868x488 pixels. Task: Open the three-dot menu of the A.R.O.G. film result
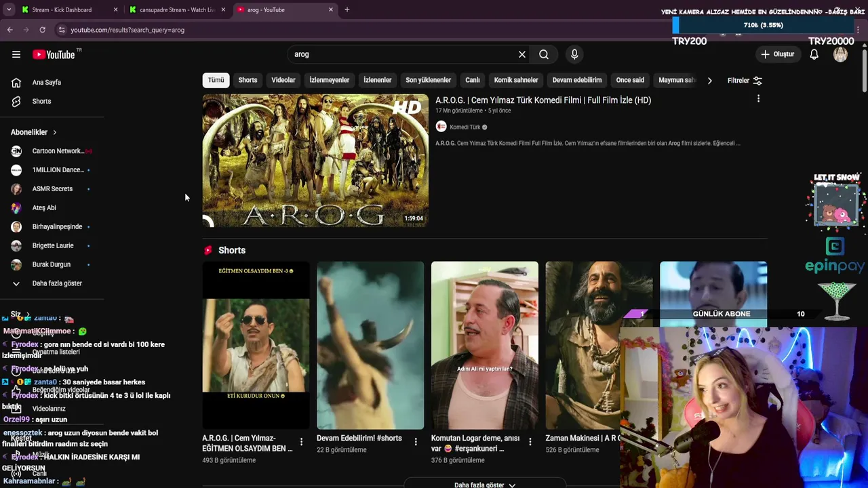click(758, 99)
